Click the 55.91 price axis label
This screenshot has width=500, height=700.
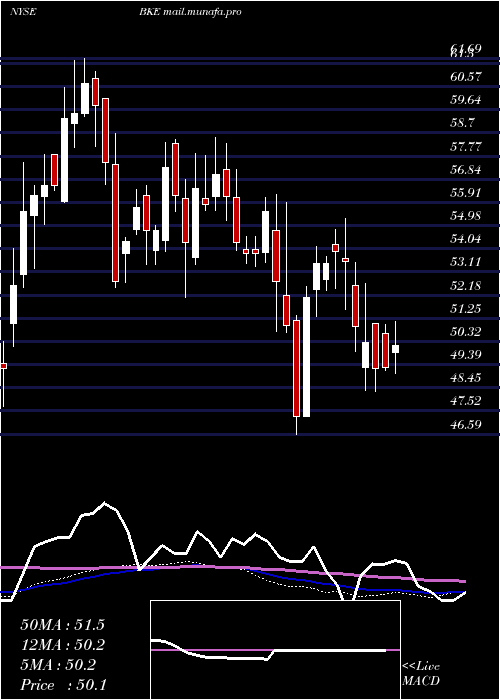coord(466,193)
